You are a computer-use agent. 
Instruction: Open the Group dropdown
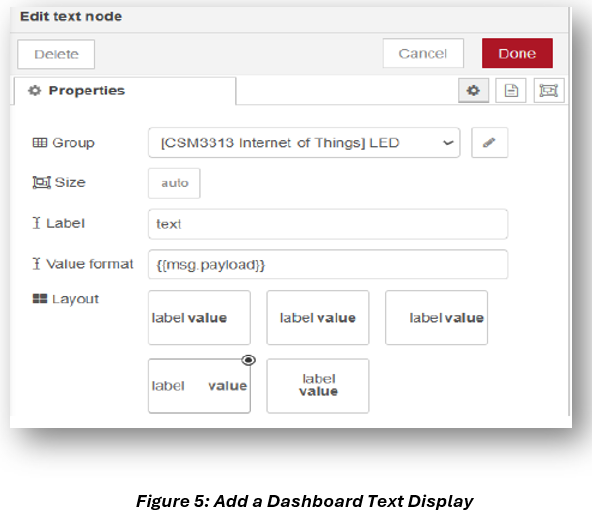(x=304, y=143)
